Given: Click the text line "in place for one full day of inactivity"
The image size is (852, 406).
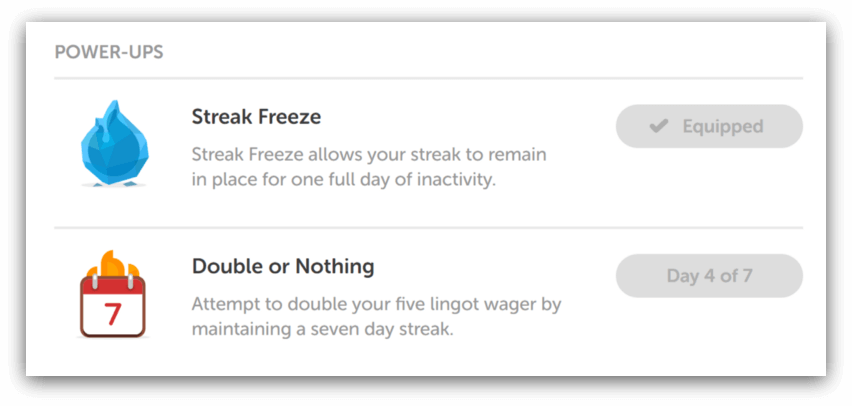Looking at the screenshot, I should [x=344, y=180].
